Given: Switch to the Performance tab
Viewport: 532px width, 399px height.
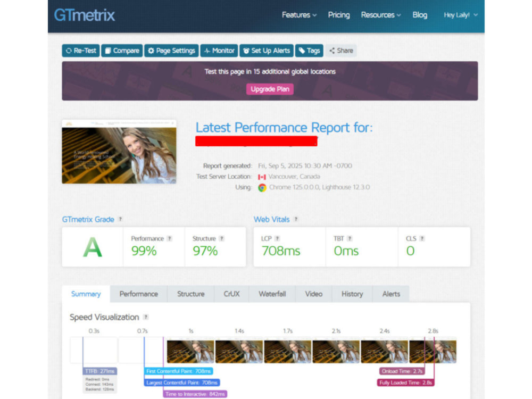Looking at the screenshot, I should click(x=138, y=294).
